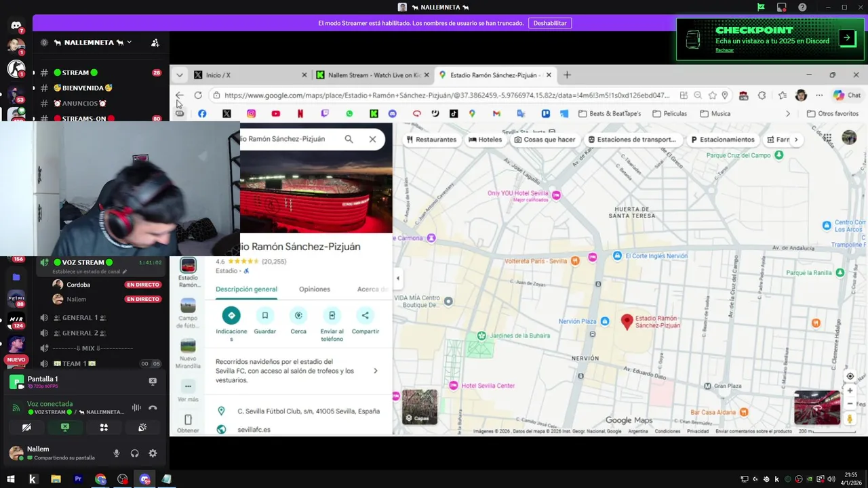Click the search magnifier in Google Maps
Screen dimensions: 868x488
pyautogui.click(x=349, y=139)
